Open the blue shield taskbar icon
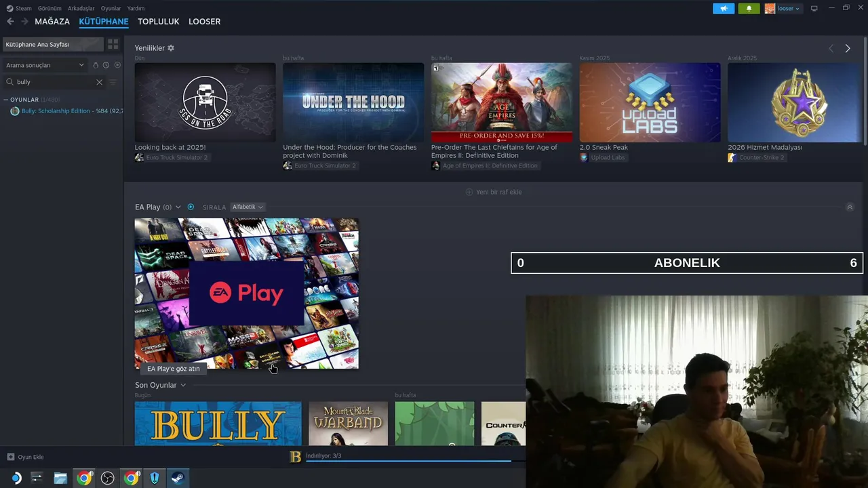This screenshot has height=488, width=868. pos(155,478)
